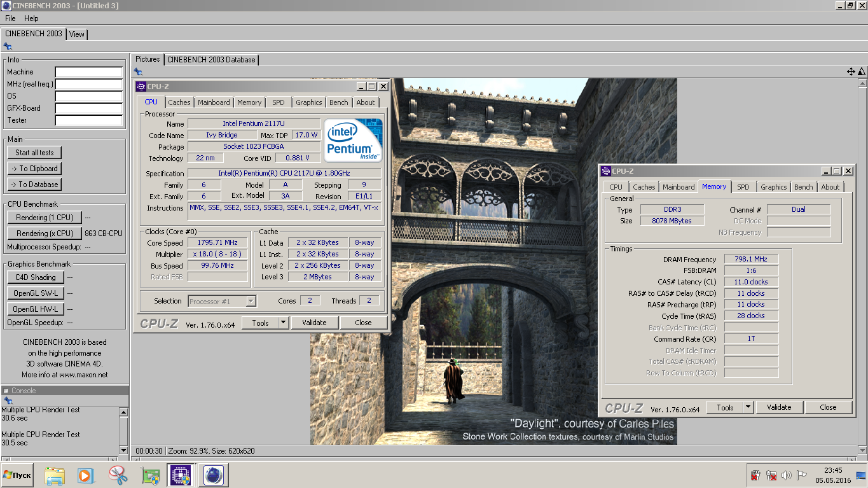Click the Tools button in Memory window
Viewport: 868px width, 488px height.
pos(725,407)
